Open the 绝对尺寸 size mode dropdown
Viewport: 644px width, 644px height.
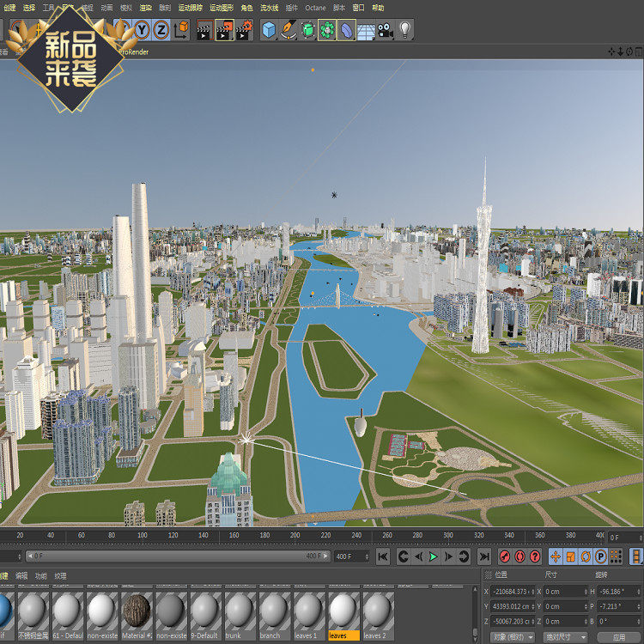(x=564, y=637)
